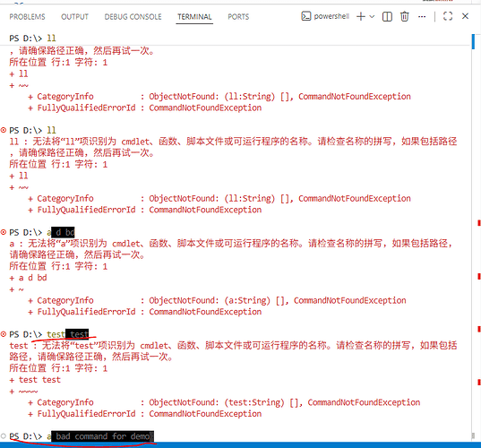Open the ellipsis more actions menu
Screen dimensions: 481x448
coord(422,16)
